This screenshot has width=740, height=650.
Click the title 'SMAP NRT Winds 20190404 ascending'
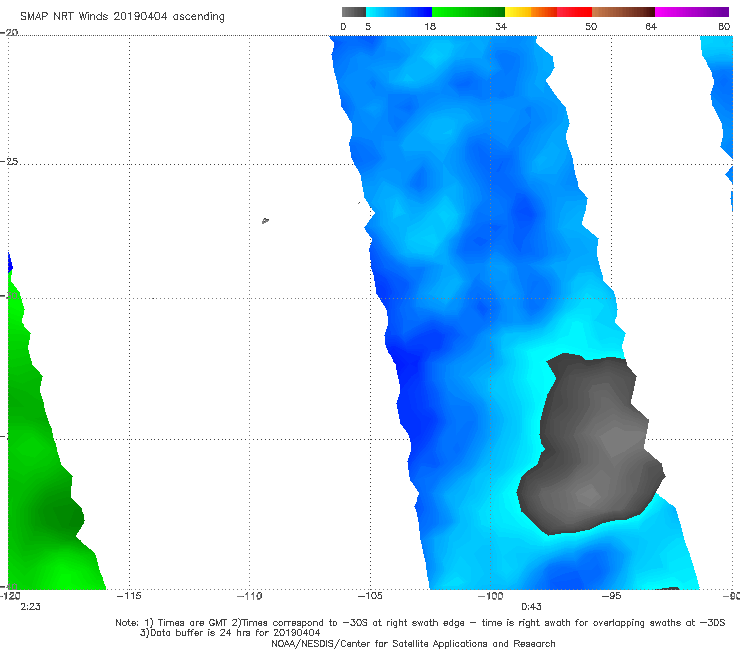coord(122,17)
